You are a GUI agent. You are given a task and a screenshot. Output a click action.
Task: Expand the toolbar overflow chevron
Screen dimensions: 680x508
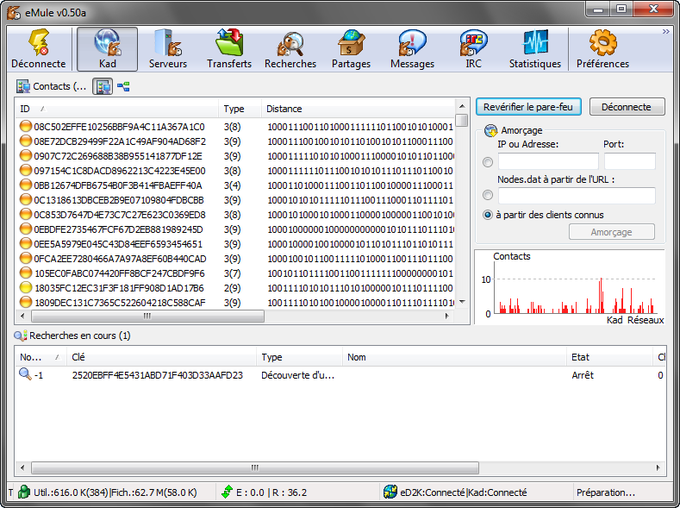[666, 32]
